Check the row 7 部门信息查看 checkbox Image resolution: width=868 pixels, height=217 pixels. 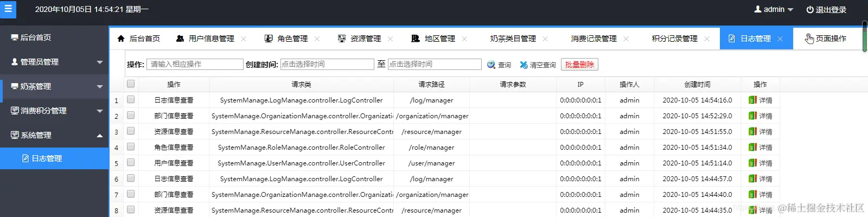coord(131,194)
